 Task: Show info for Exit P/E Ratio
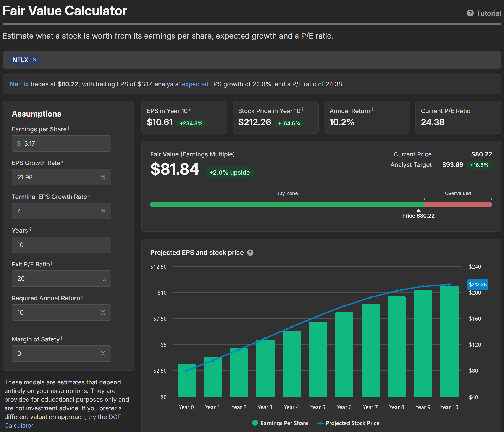[52, 263]
